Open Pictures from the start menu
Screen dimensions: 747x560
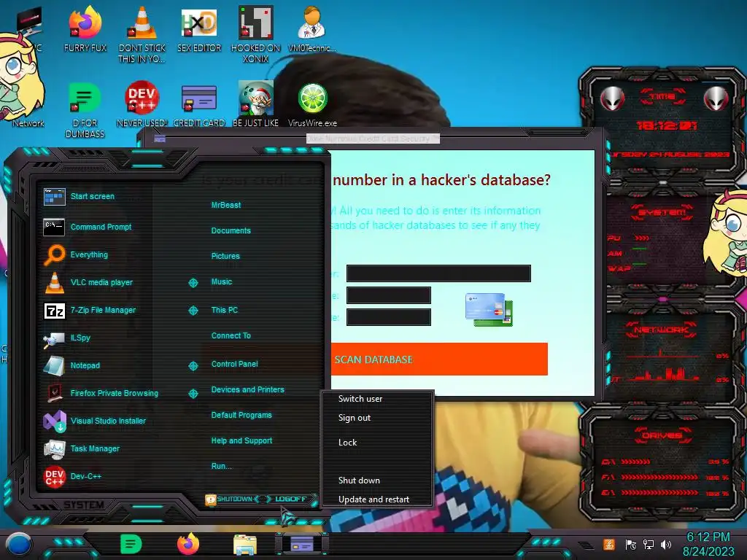pyautogui.click(x=225, y=256)
